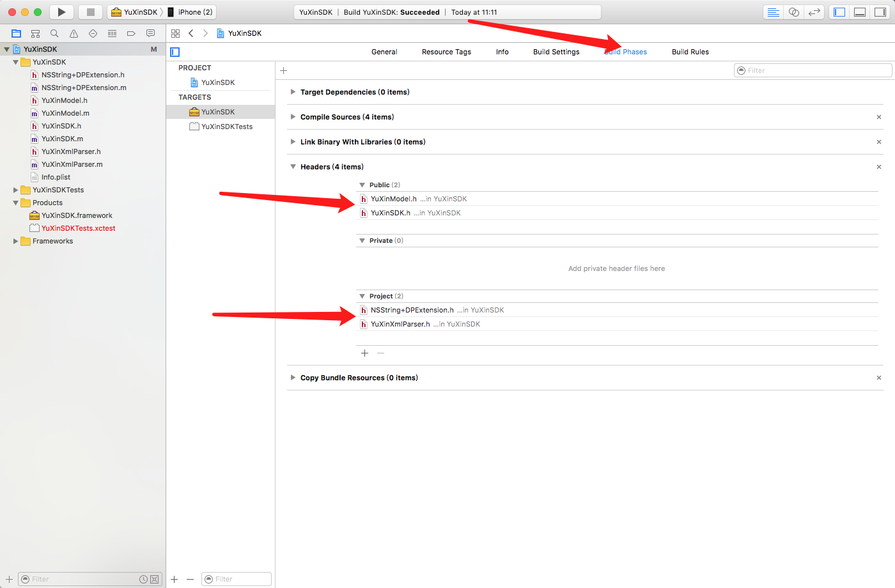
Task: Open the Resource Tags tab
Action: 446,52
